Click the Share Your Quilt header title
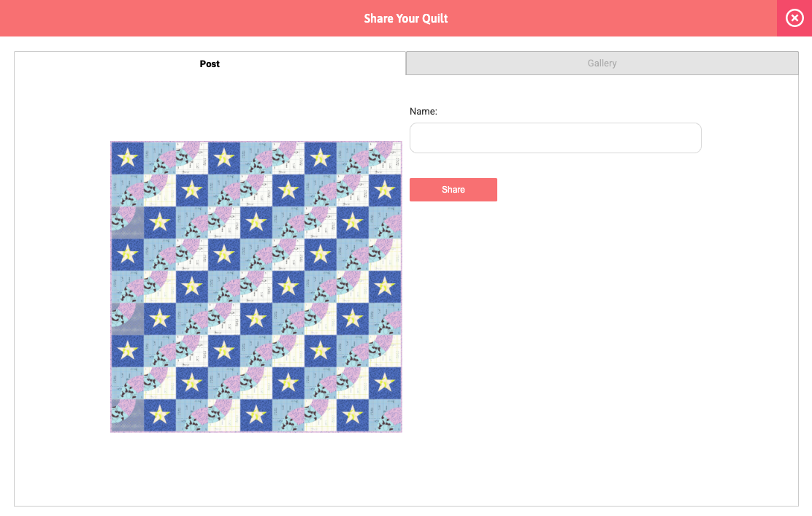Image resolution: width=812 pixels, height=516 pixels. 406,18
